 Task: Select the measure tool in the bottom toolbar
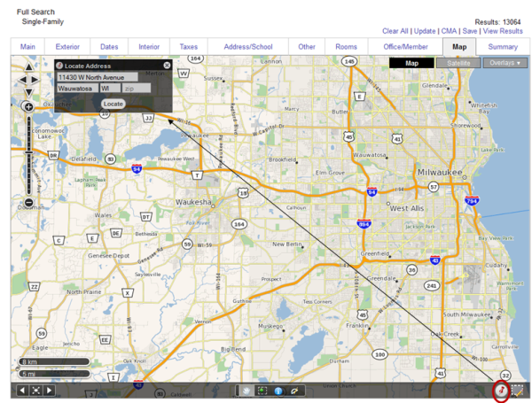coord(293,391)
